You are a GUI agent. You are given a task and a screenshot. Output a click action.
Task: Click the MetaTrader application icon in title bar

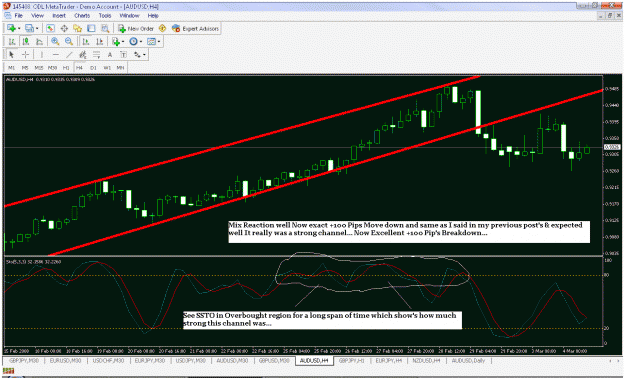tap(6, 6)
